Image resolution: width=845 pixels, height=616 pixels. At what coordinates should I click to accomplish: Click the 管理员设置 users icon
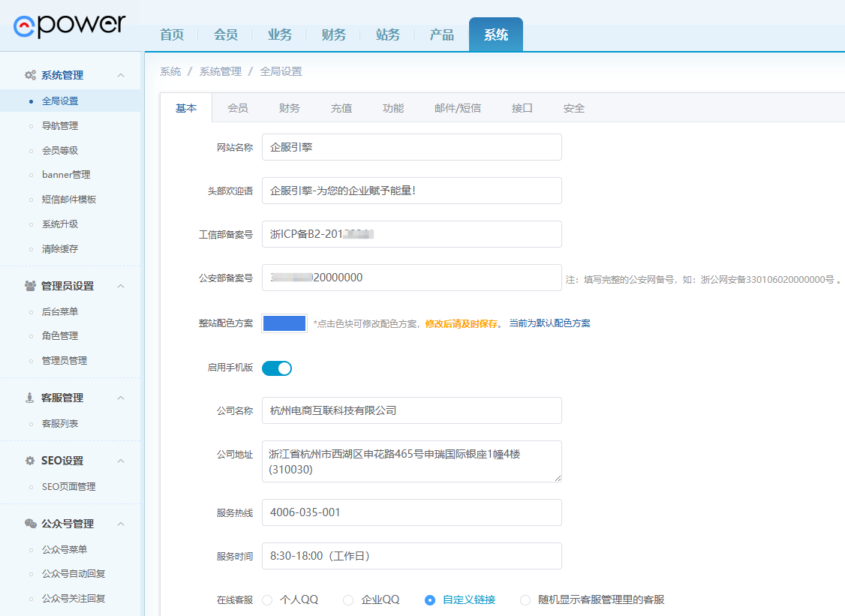pos(30,286)
